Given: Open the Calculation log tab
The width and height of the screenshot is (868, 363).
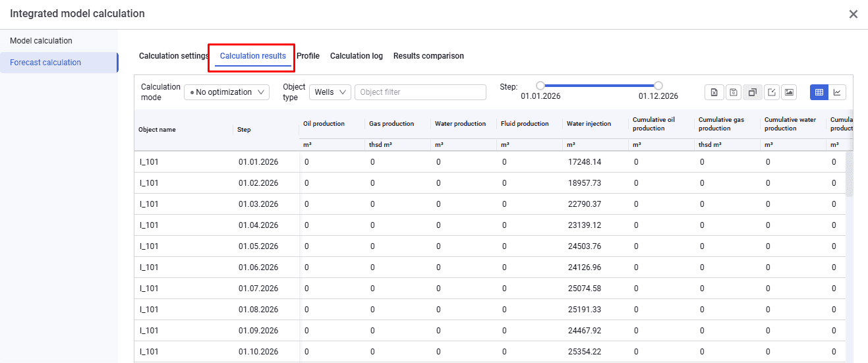Looking at the screenshot, I should coord(357,56).
